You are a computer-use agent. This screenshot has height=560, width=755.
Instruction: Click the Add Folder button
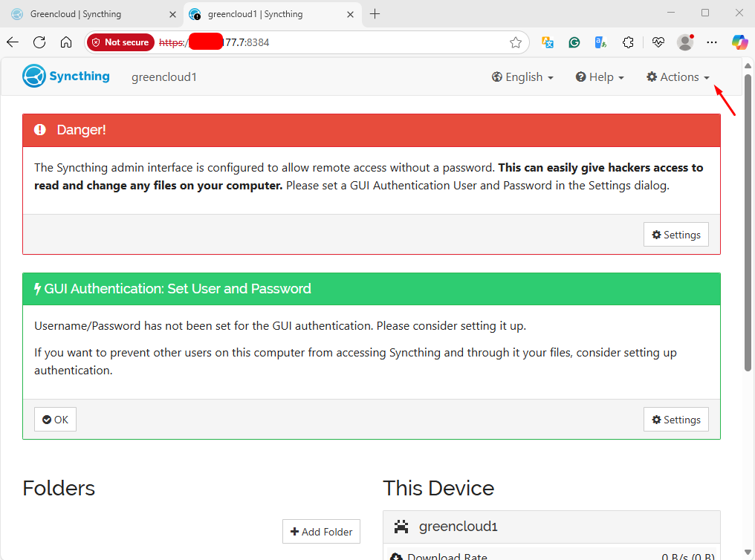(321, 532)
